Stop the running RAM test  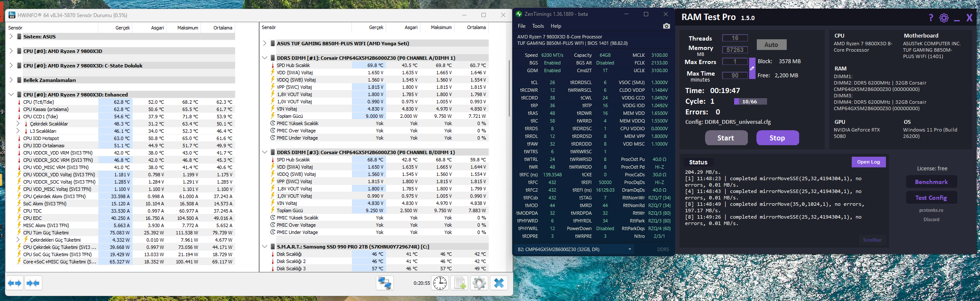[x=777, y=138]
